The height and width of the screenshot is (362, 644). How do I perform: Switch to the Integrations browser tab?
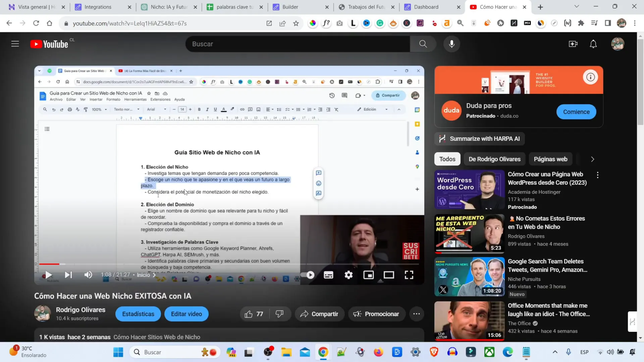pos(98,7)
